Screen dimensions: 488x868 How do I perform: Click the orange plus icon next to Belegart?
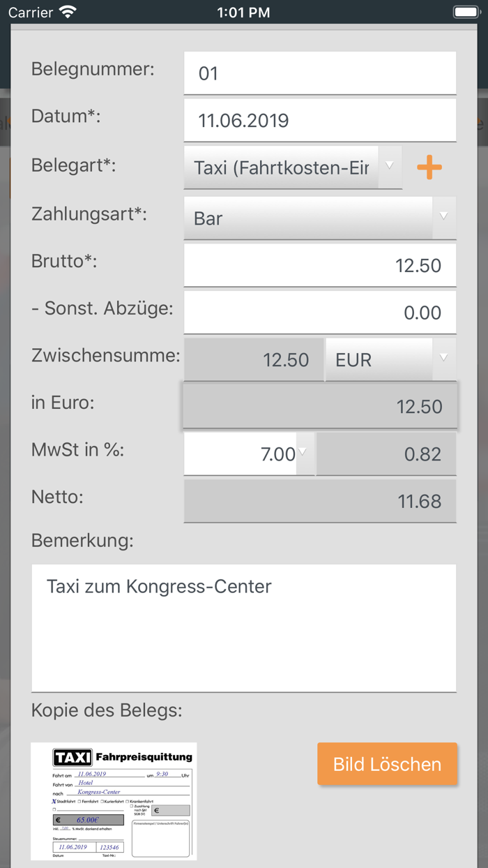(x=430, y=167)
